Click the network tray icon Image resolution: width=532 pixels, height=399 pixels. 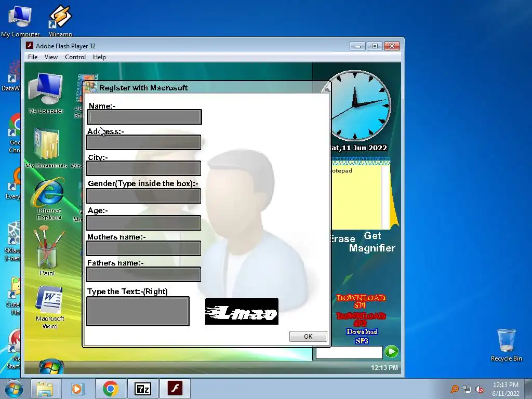(x=467, y=389)
